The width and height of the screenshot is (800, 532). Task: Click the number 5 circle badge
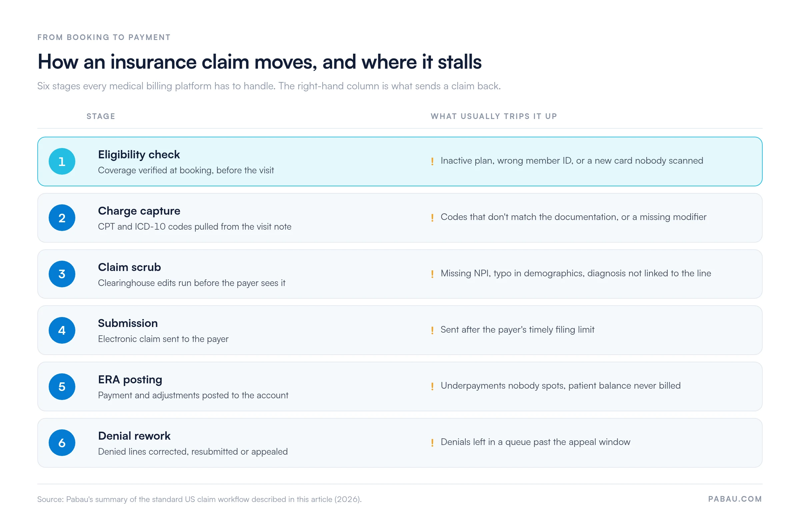[62, 387]
